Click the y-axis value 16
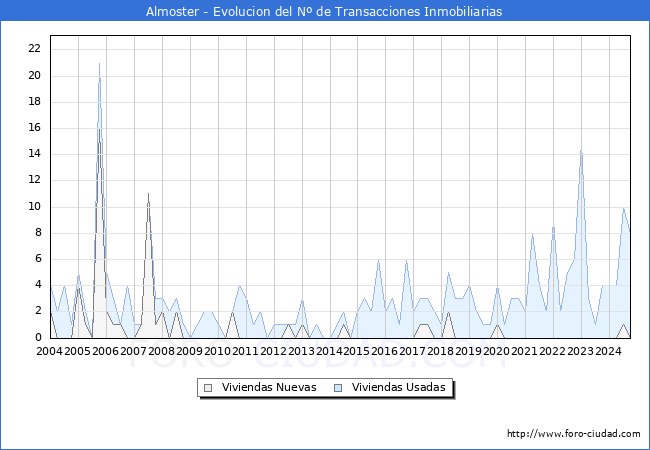 tap(35, 128)
